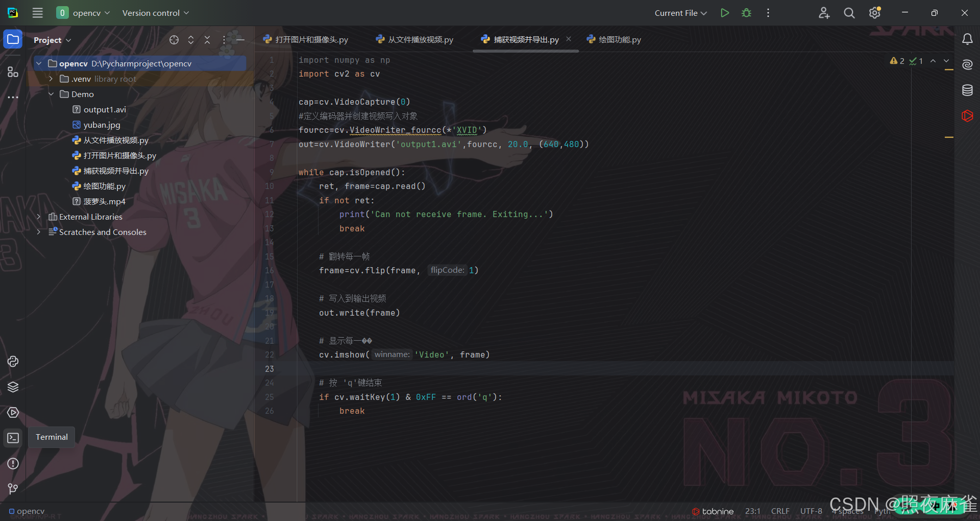The height and width of the screenshot is (521, 980).
Task: Click the warnings count indicator
Action: (x=897, y=61)
